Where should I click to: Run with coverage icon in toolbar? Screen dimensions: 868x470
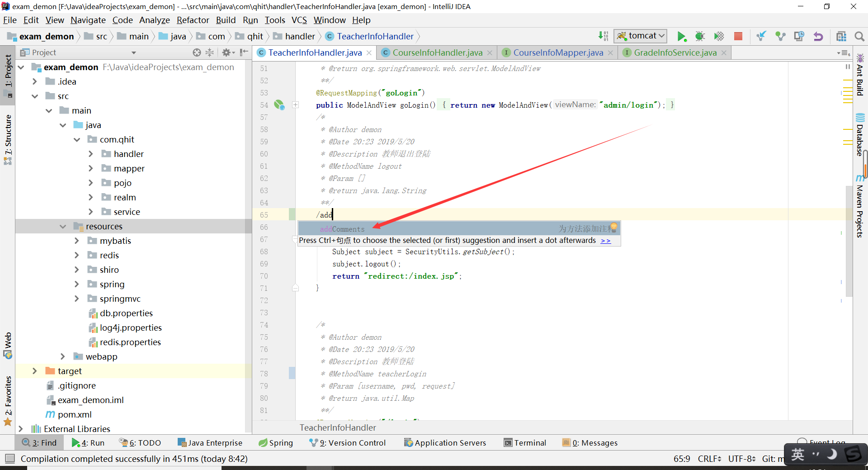(719, 36)
